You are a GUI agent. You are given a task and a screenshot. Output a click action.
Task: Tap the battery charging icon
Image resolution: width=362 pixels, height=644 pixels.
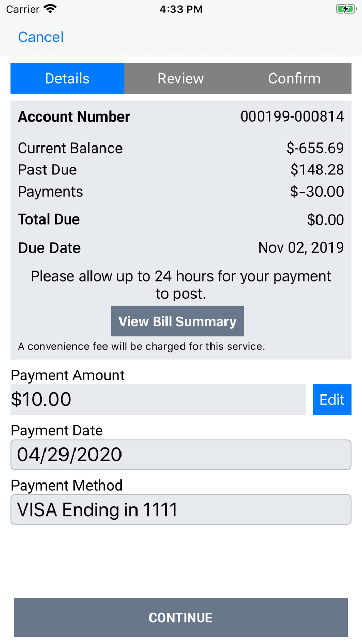click(x=344, y=9)
